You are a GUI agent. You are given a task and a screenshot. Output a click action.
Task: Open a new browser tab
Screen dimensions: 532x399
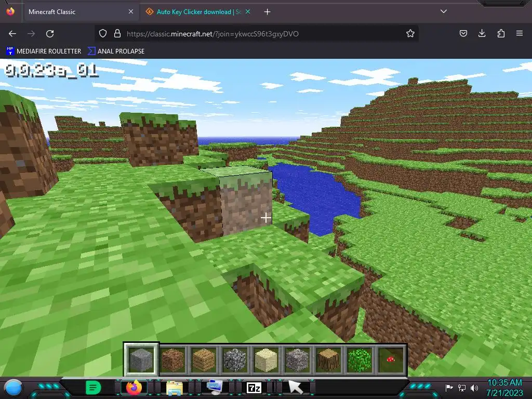tap(268, 12)
